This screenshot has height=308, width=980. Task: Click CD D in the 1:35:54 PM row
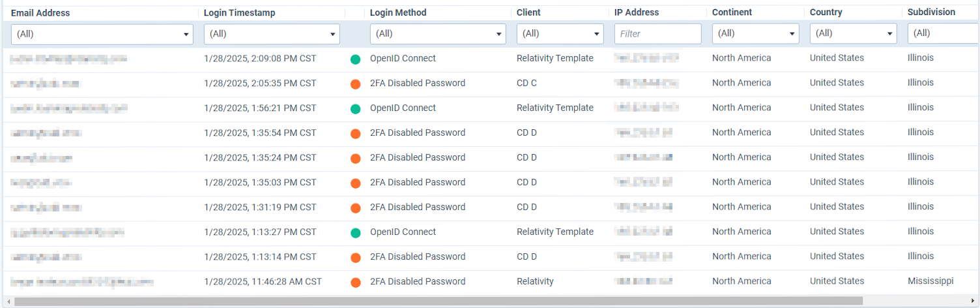pyautogui.click(x=526, y=132)
